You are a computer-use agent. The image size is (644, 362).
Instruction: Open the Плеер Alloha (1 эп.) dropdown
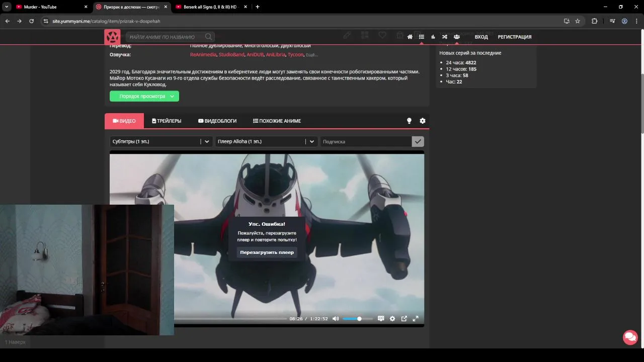pyautogui.click(x=267, y=141)
